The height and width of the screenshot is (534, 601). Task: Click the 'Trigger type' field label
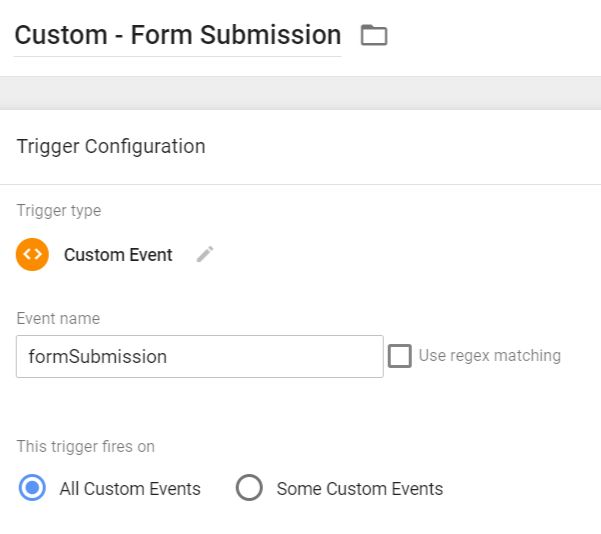point(59,211)
